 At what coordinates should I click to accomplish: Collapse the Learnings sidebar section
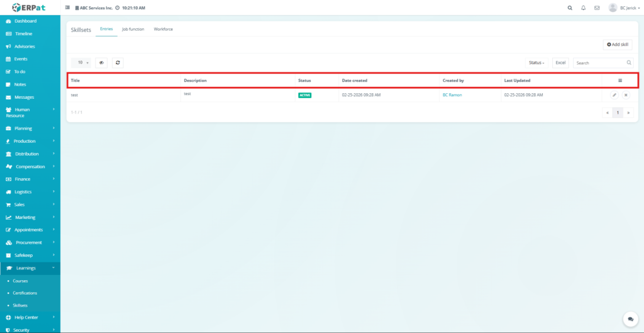(x=30, y=268)
